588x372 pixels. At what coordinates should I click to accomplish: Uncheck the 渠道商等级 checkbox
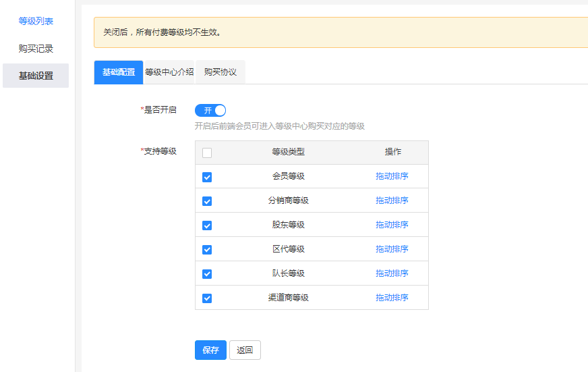point(207,298)
